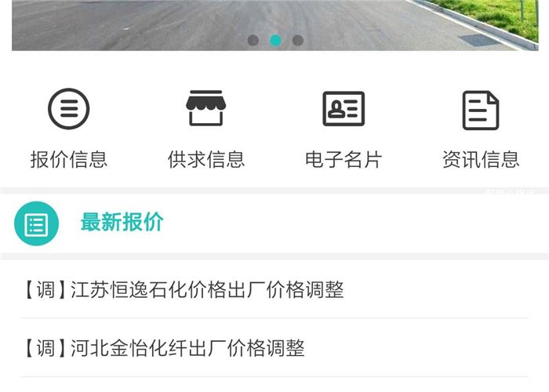
Task: Tap the road banner image
Action: pyautogui.click(x=275, y=25)
